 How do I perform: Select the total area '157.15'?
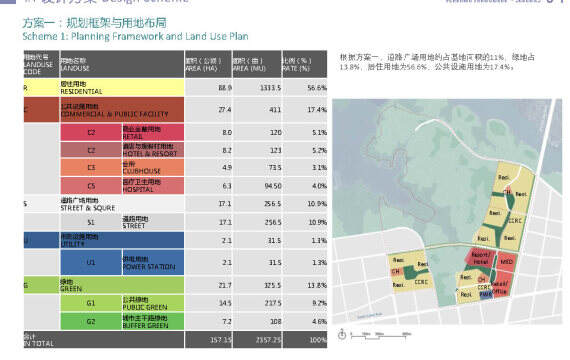(x=221, y=340)
